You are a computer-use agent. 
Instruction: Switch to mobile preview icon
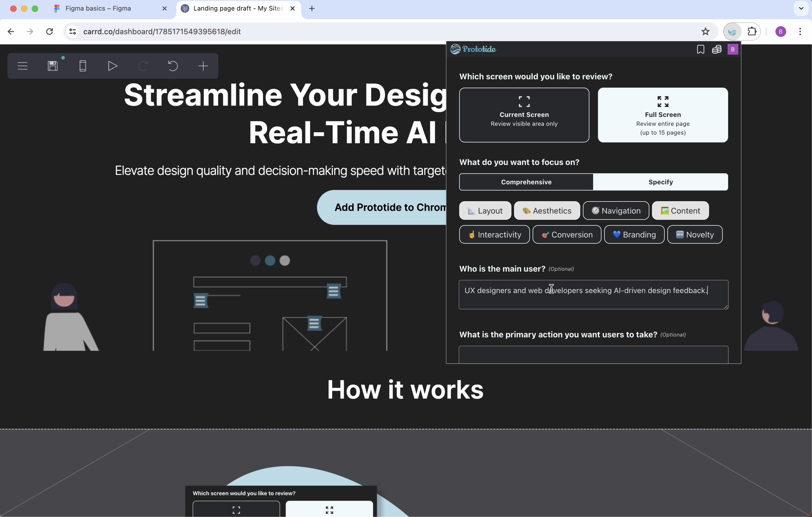[x=83, y=66]
